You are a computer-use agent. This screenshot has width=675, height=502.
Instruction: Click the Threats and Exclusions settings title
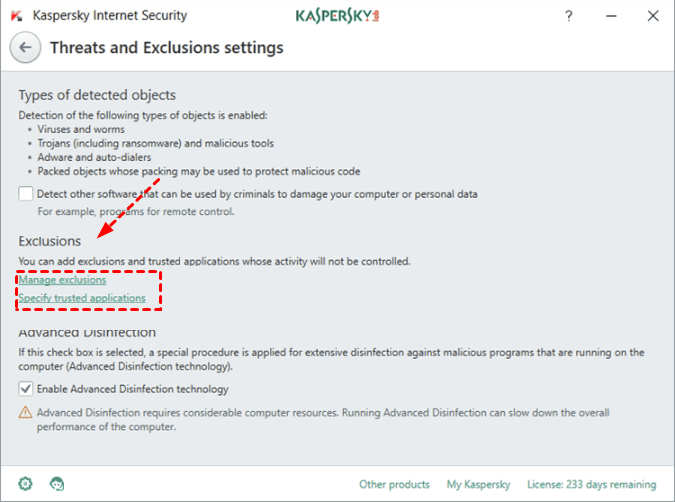[x=167, y=47]
